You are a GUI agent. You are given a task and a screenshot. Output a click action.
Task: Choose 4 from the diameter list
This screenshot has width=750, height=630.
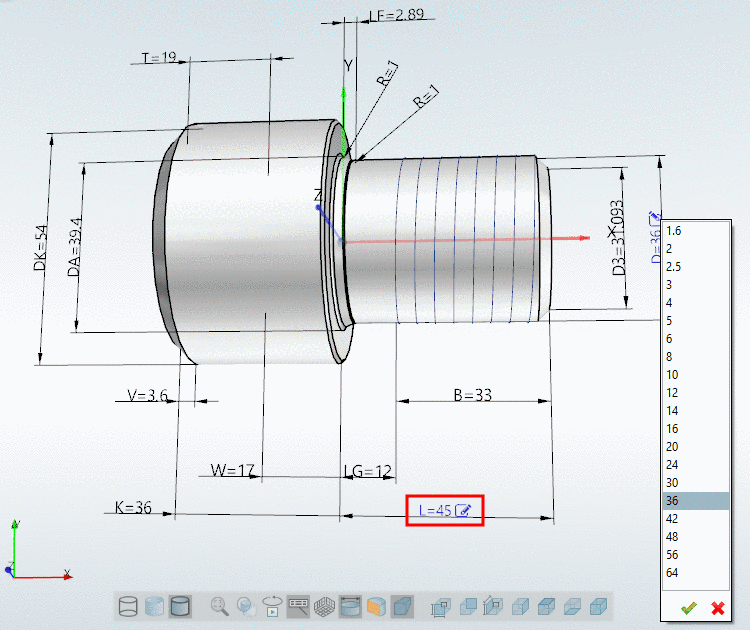[696, 303]
